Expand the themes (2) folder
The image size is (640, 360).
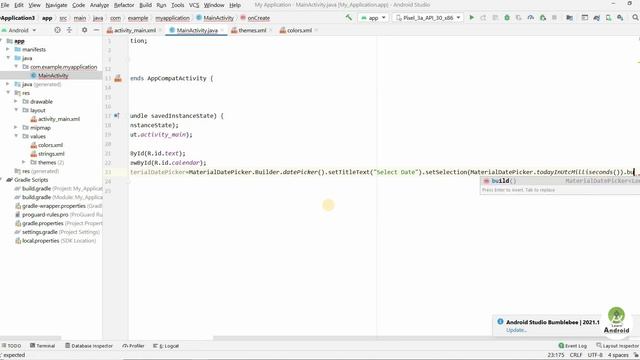[x=24, y=162]
